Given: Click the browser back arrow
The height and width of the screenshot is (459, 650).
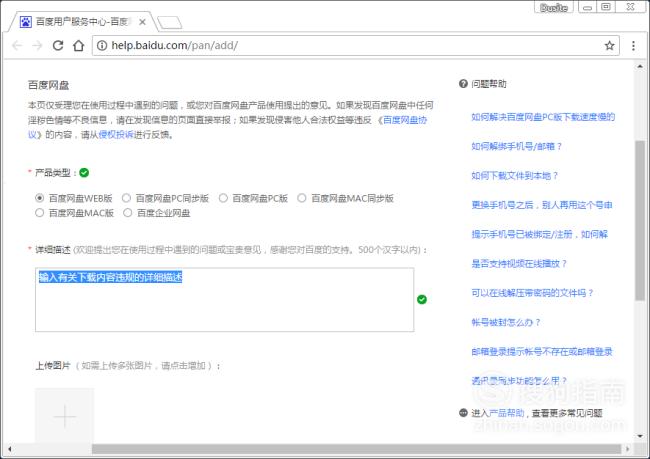Looking at the screenshot, I should pos(17,45).
